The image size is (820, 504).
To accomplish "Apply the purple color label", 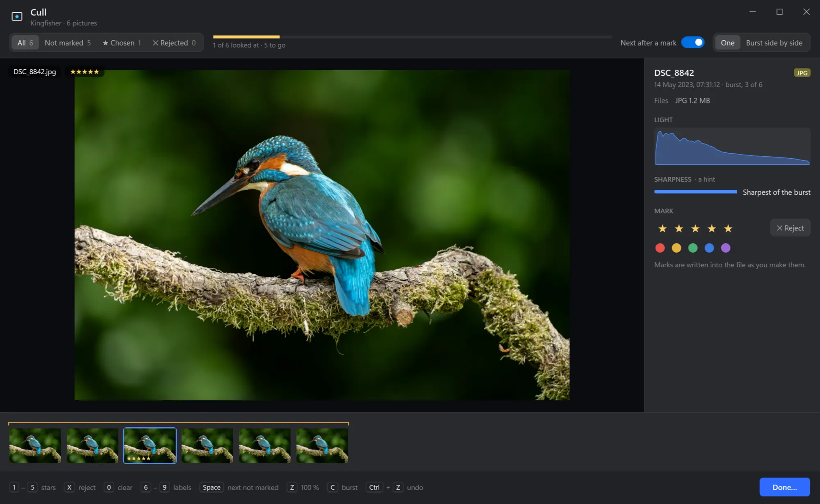I will tap(726, 248).
